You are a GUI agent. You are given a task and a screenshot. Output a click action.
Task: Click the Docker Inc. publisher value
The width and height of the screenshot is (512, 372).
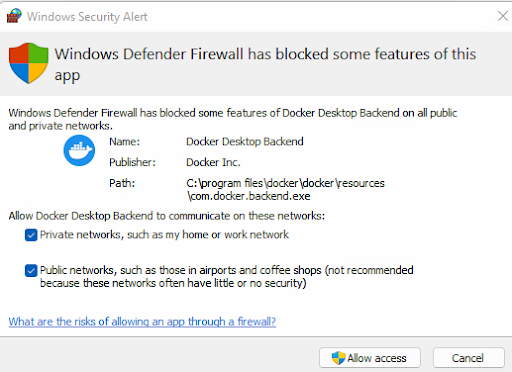pos(213,162)
